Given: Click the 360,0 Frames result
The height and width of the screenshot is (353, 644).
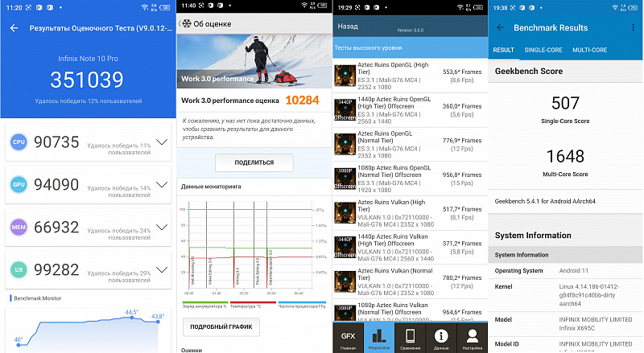Looking at the screenshot, I should pos(462,106).
